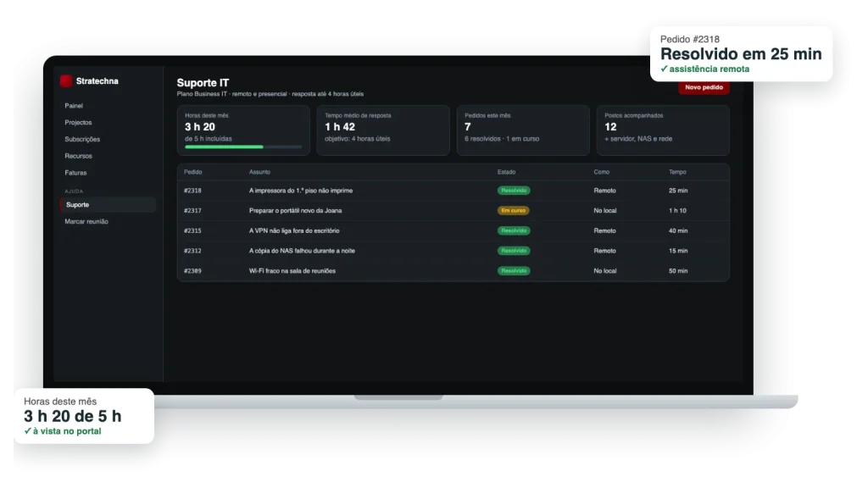
Task: Click 'A VPN não liga fora do escritório'
Action: [x=294, y=230]
